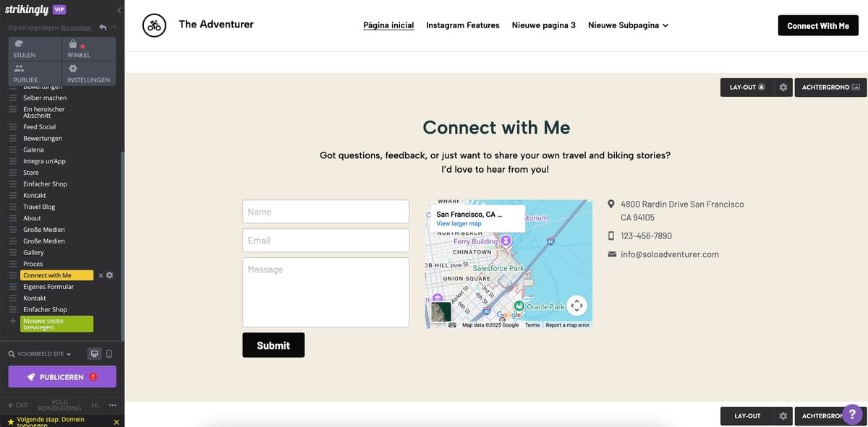This screenshot has height=427, width=868.
Task: Focus the Name input field
Action: 325,212
